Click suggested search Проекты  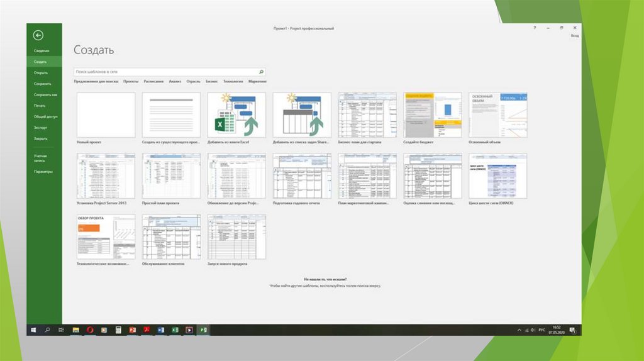131,81
